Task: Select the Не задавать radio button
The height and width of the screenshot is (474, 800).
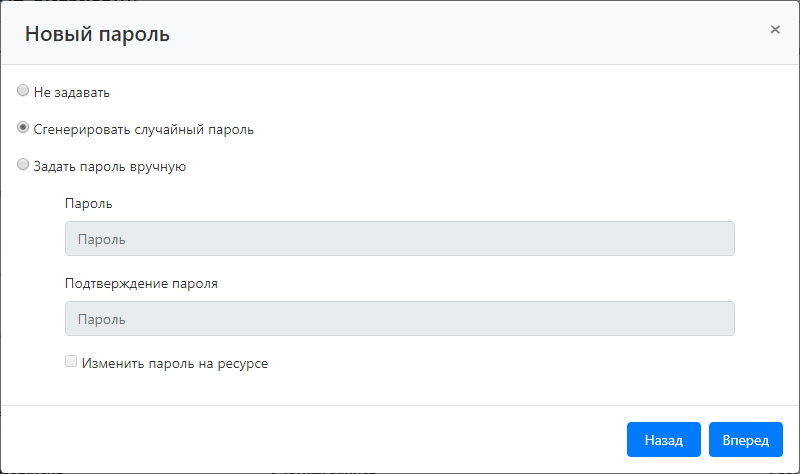Action: (23, 91)
